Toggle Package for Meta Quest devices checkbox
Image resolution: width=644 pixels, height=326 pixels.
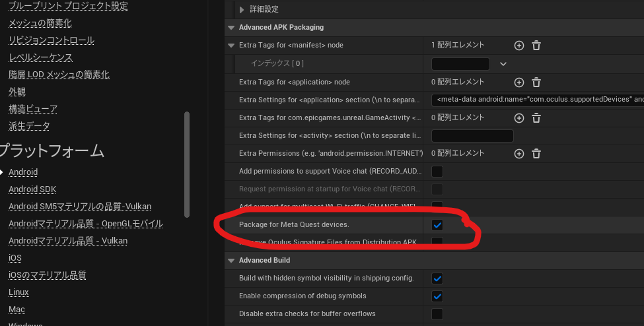pyautogui.click(x=437, y=225)
